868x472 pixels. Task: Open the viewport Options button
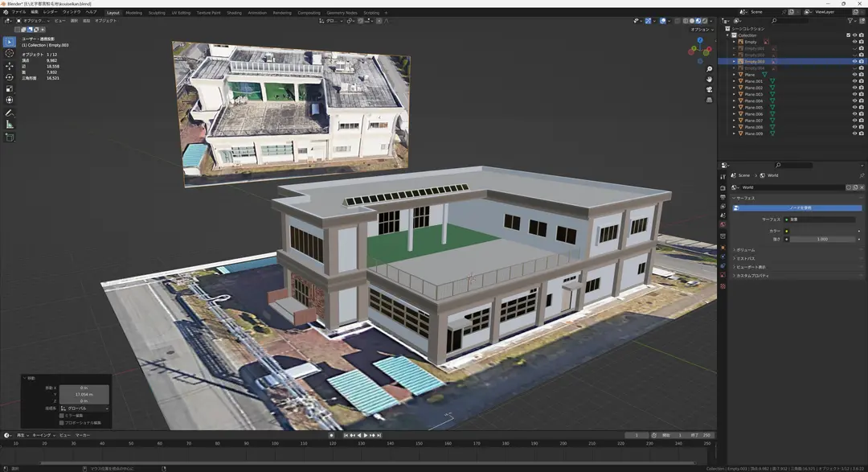coord(702,30)
